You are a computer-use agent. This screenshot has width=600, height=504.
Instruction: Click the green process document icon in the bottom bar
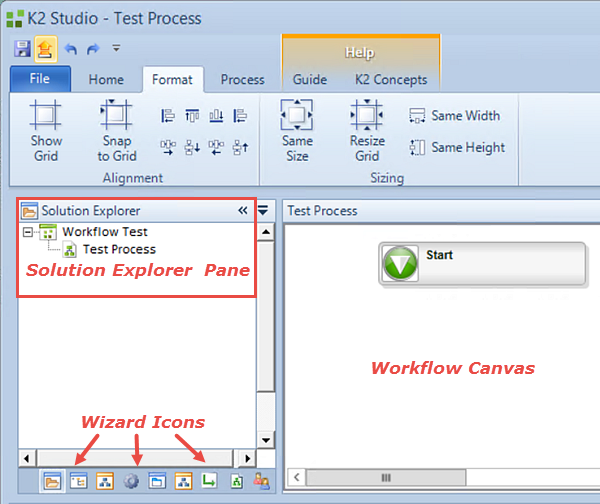236,481
